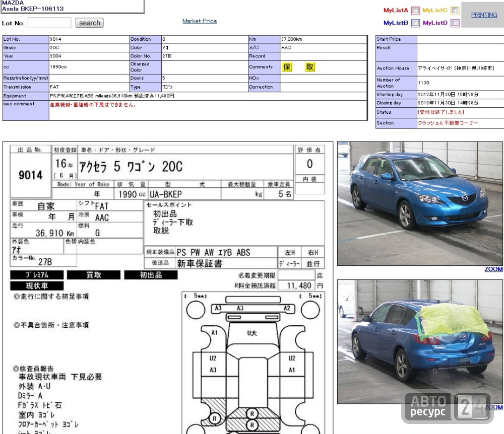
Task: Select the MAZDA Axela BKEP-106113 title
Action: point(33,6)
